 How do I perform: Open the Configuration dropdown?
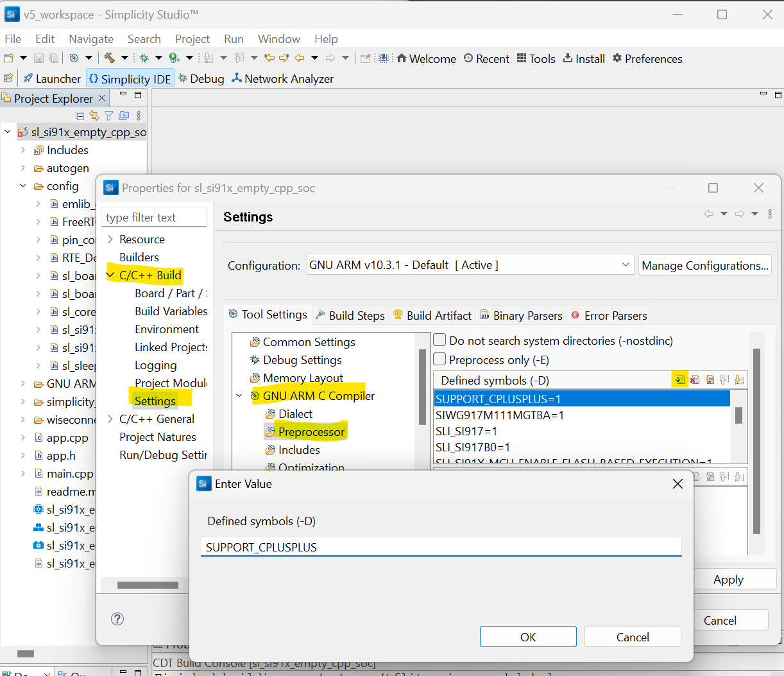coord(625,264)
